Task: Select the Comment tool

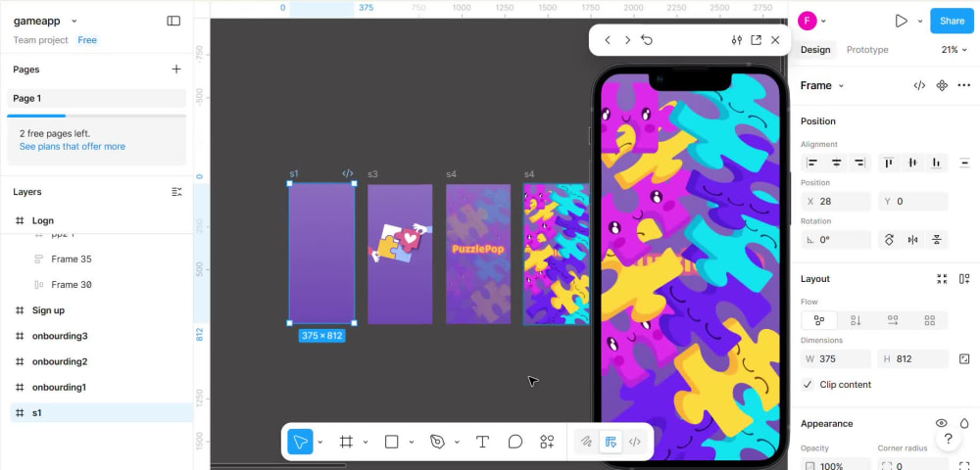Action: click(515, 442)
